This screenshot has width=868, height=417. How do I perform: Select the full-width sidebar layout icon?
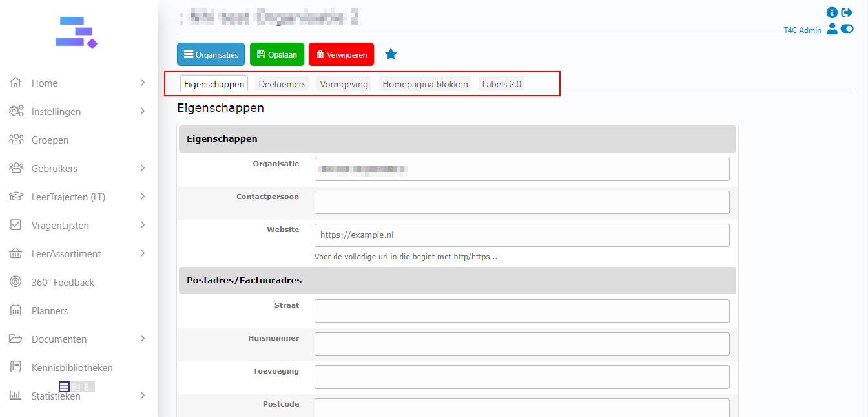pyautogui.click(x=64, y=387)
